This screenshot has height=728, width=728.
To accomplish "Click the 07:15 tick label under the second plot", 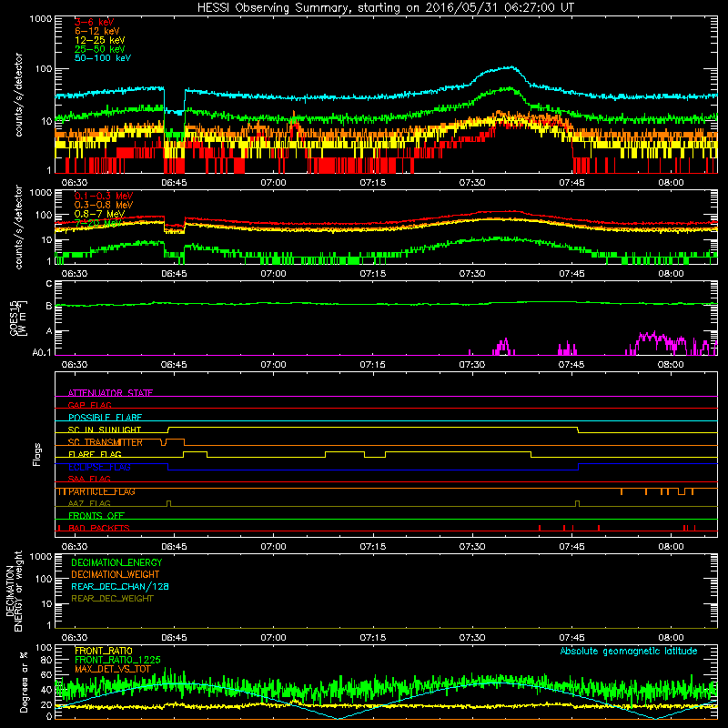I will [x=373, y=274].
